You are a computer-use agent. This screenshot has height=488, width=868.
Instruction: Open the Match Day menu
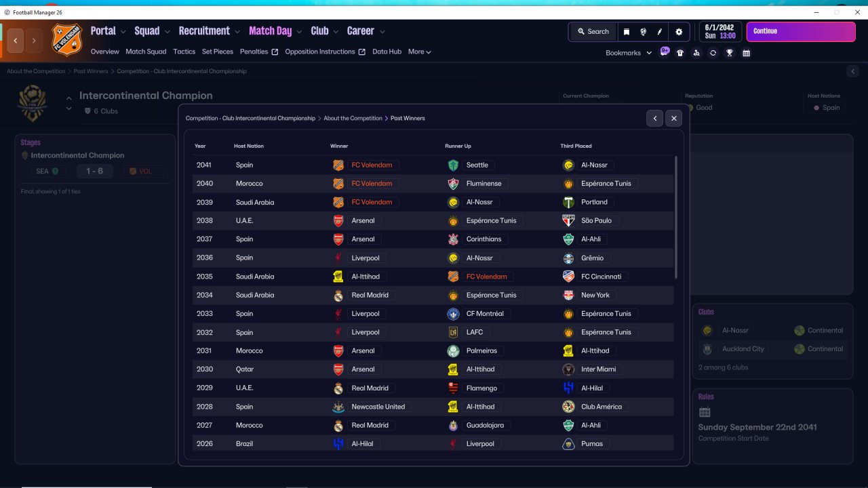click(x=270, y=30)
